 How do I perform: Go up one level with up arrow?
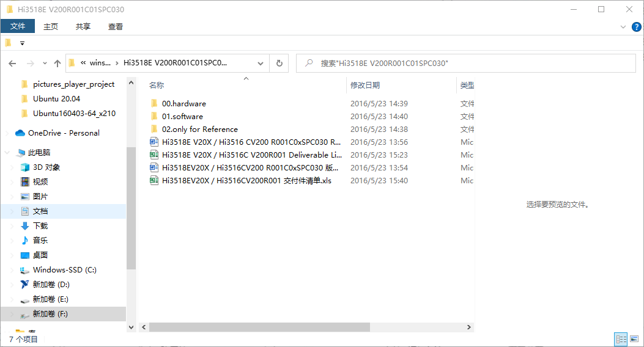click(x=57, y=63)
